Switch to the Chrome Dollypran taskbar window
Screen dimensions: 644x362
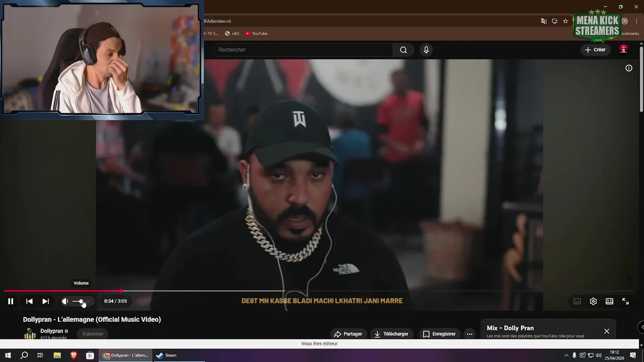[126, 355]
